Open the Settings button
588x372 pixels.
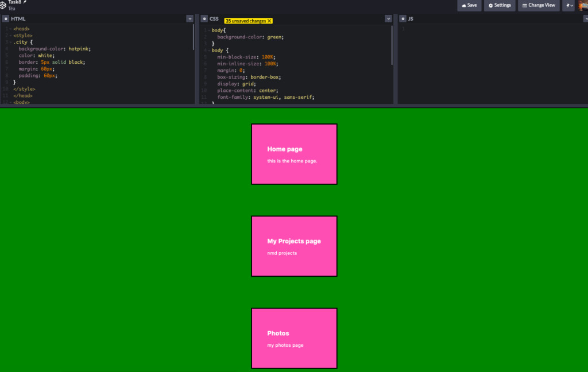499,5
